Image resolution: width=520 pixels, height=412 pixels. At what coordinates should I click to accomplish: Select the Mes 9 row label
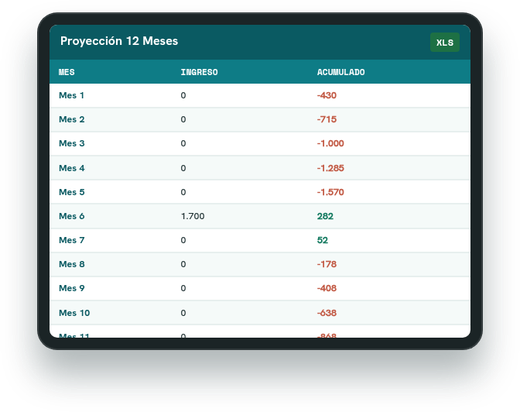tap(72, 288)
